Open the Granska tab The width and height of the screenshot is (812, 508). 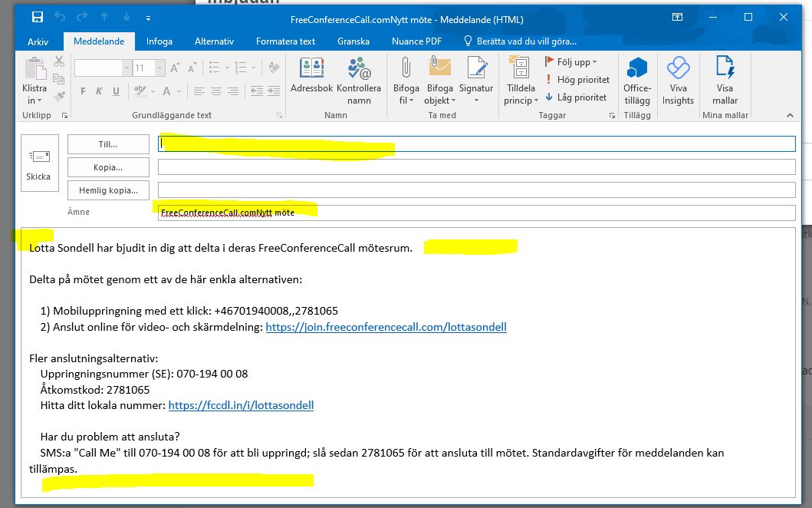click(x=353, y=41)
